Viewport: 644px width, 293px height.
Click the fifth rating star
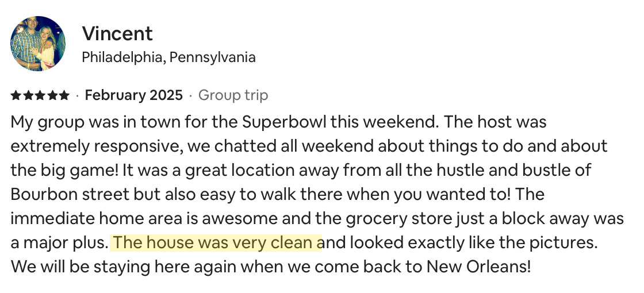pyautogui.click(x=64, y=95)
